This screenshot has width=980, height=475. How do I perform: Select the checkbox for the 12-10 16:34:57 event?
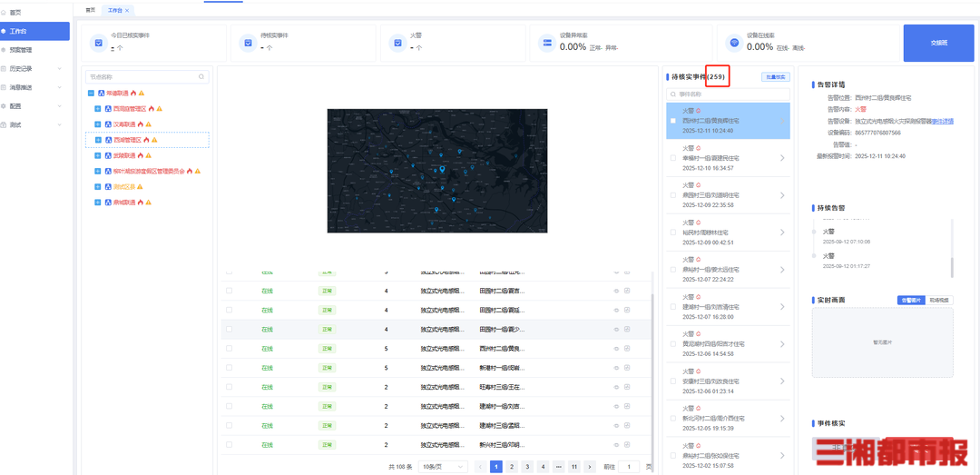(672, 157)
